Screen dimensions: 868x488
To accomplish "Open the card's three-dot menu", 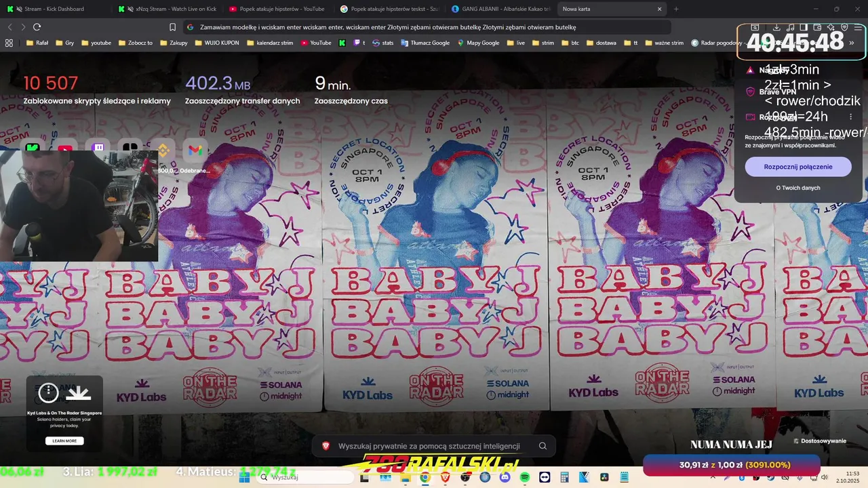I will (x=850, y=117).
